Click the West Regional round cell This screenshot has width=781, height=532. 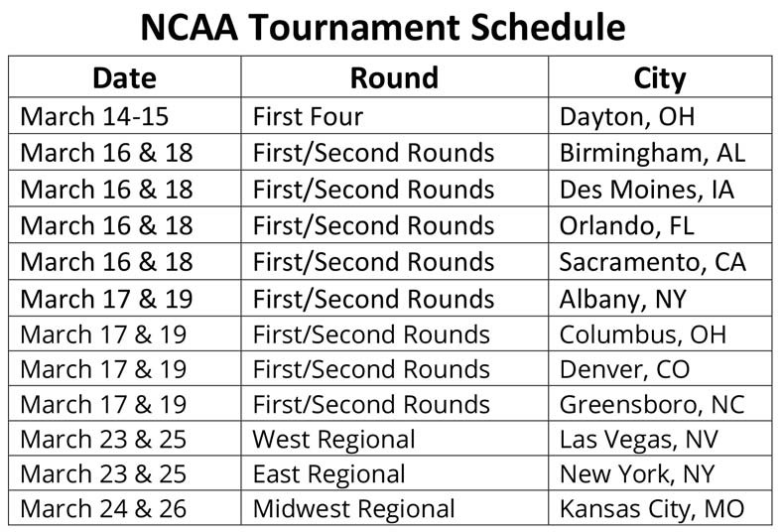395,438
